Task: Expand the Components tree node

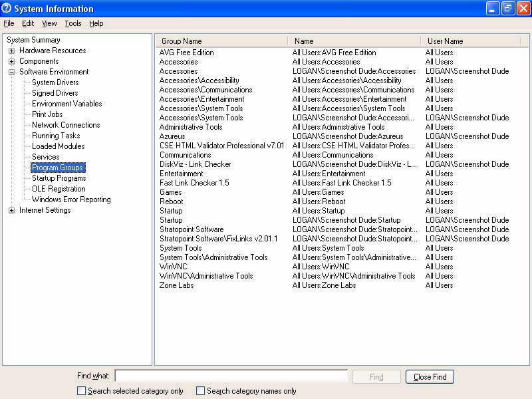Action: pyautogui.click(x=11, y=61)
